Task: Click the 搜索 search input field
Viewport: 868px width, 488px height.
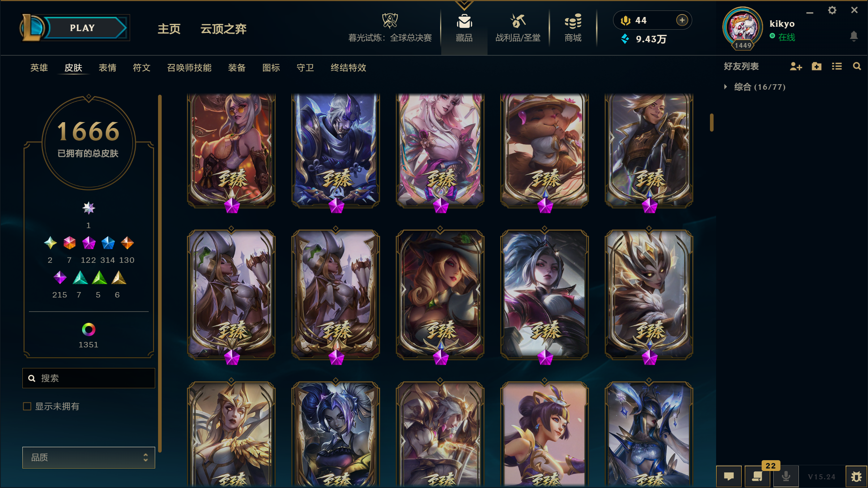Action: [89, 378]
